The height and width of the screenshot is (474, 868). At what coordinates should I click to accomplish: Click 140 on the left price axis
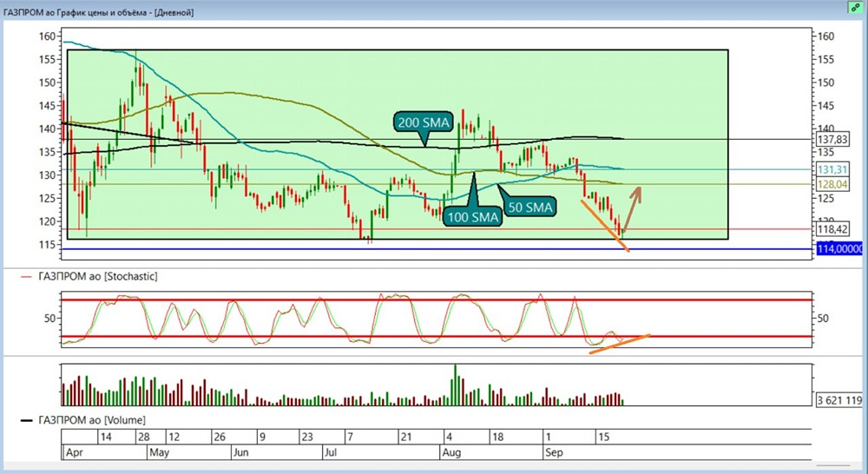coord(47,128)
